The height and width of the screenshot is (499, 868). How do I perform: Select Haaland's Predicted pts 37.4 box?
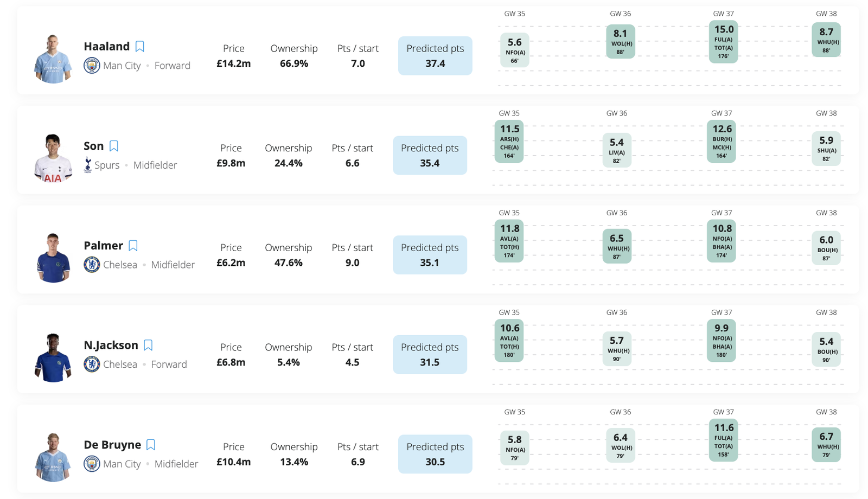pos(435,56)
